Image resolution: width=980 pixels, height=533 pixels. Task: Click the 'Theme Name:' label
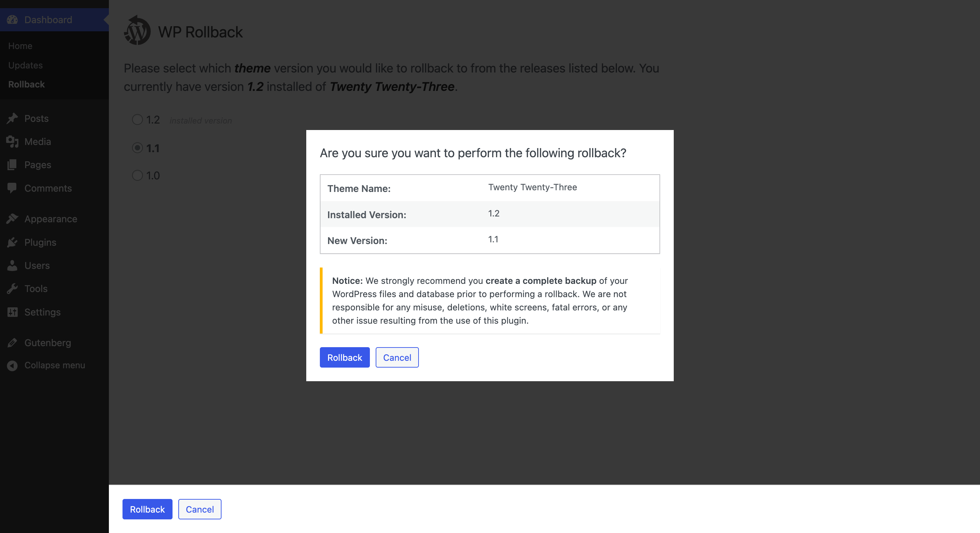(359, 188)
